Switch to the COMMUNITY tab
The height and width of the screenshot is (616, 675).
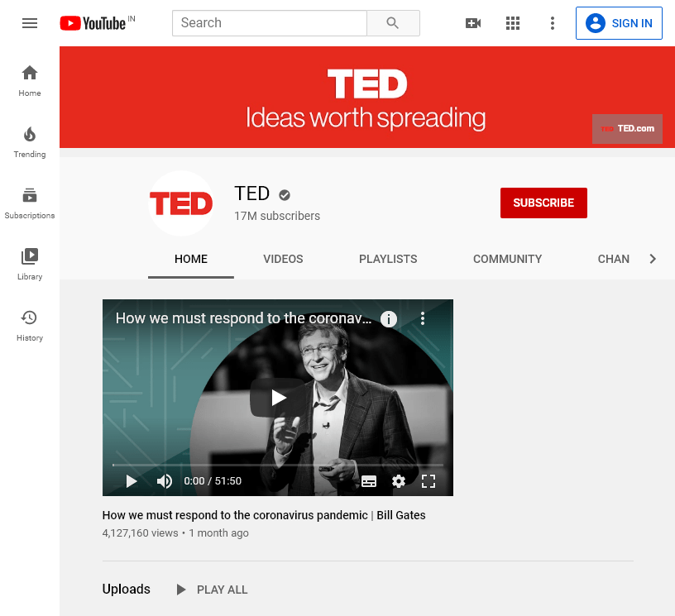(x=508, y=259)
